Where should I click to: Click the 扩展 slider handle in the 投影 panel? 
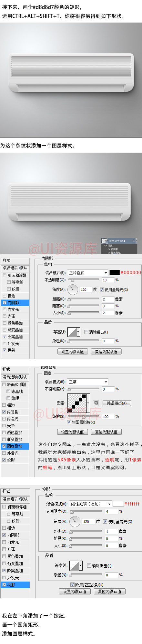point(71,539)
